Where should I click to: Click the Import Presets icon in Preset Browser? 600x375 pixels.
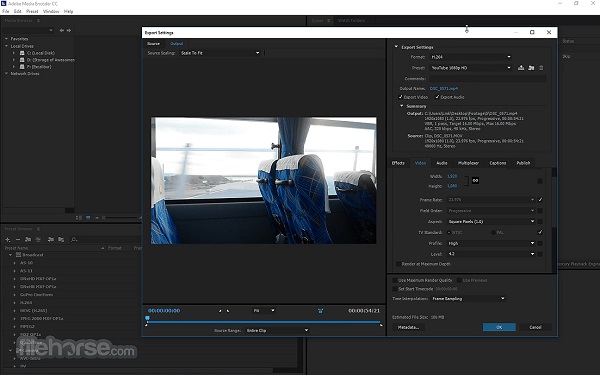tap(51, 240)
